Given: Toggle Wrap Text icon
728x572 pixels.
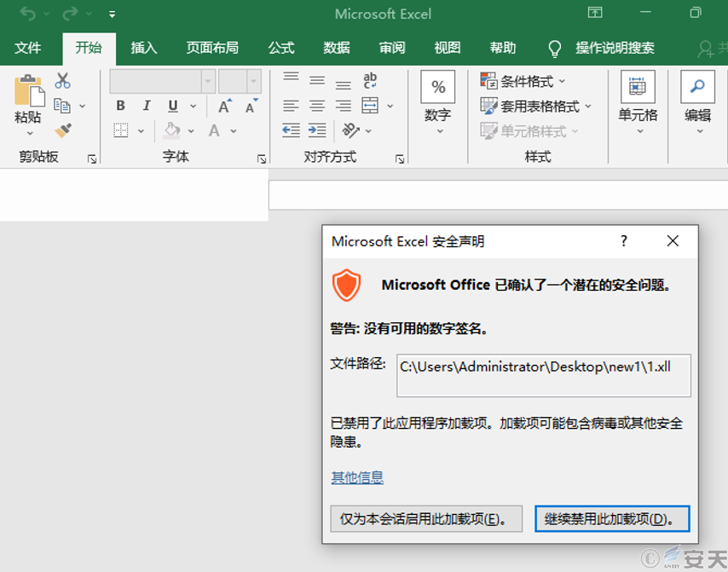Looking at the screenshot, I should (x=370, y=81).
